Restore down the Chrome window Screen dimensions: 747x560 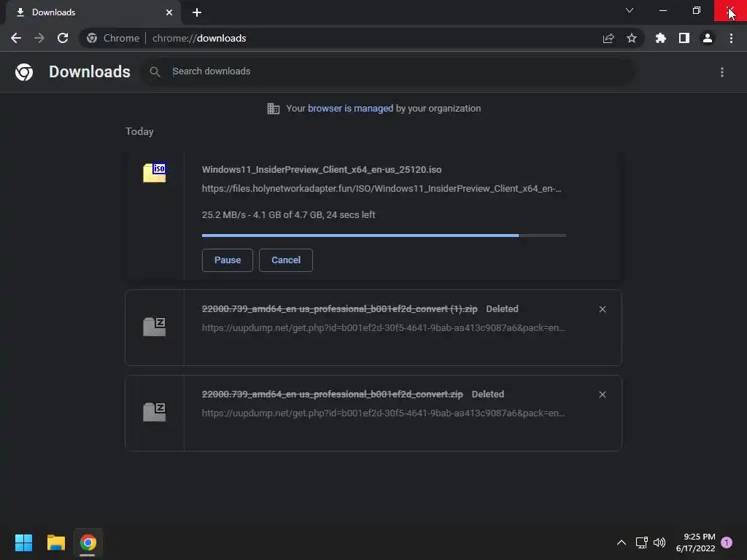click(697, 10)
